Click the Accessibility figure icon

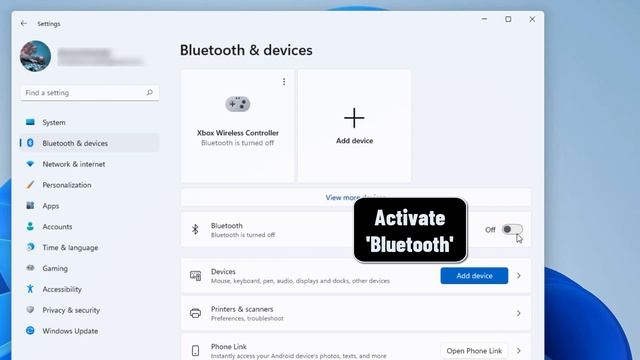(x=30, y=289)
